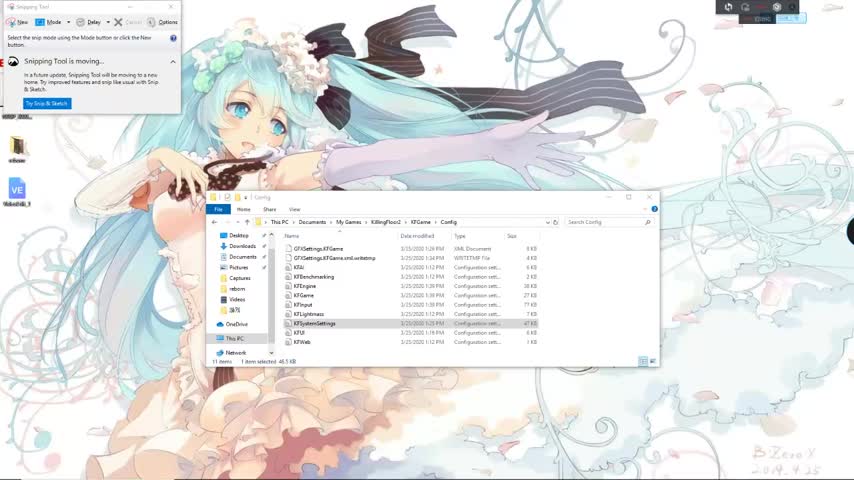
Task: Open the VE file icon on the desktop
Action: 17,192
